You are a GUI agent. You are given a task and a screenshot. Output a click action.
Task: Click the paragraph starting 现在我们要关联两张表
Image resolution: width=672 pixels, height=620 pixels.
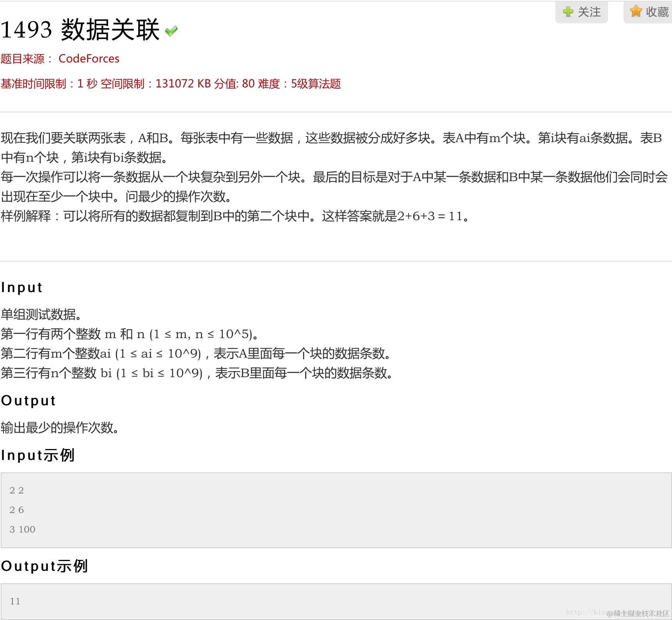pyautogui.click(x=332, y=148)
